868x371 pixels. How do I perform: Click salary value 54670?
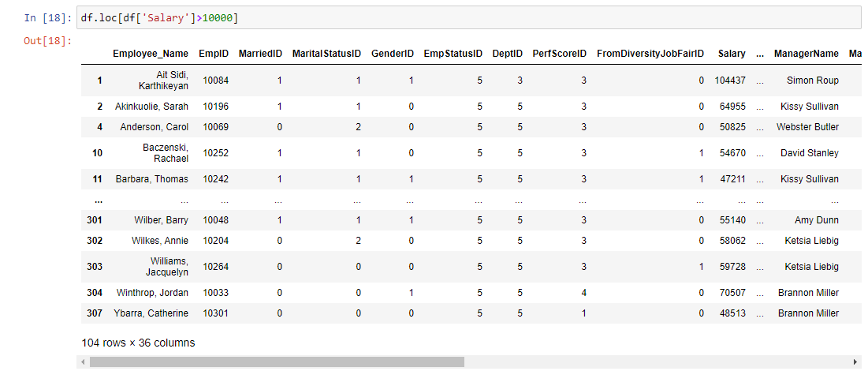(732, 153)
